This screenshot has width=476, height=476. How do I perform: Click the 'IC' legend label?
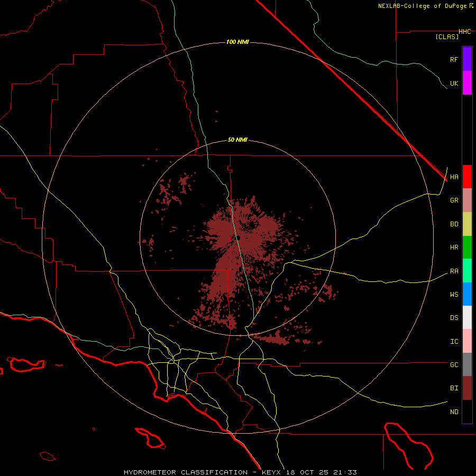(454, 342)
